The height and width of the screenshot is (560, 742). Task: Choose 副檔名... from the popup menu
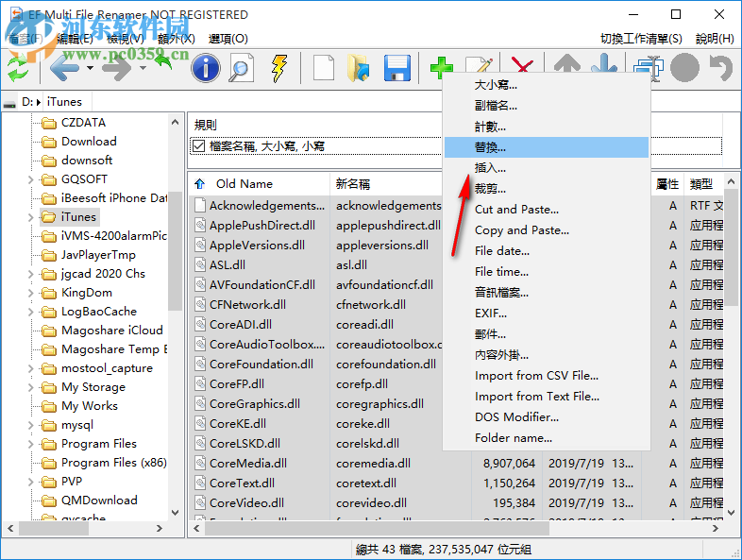(546, 106)
